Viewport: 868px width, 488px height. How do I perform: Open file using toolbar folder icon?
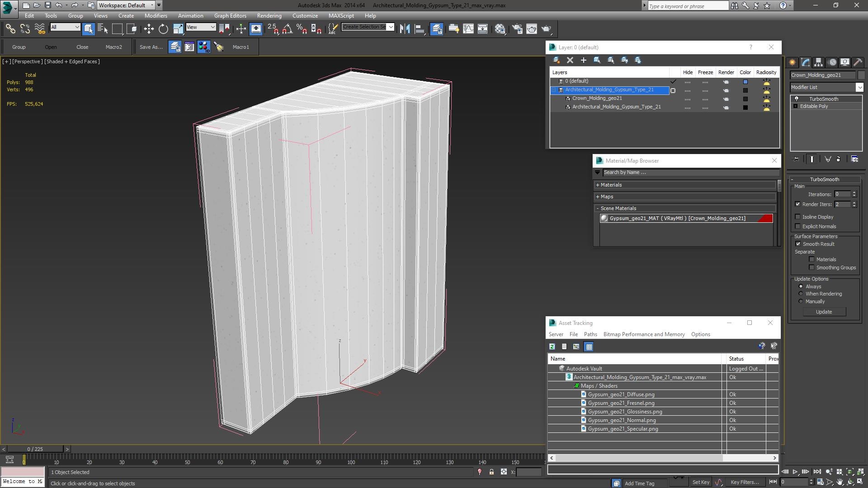37,5
